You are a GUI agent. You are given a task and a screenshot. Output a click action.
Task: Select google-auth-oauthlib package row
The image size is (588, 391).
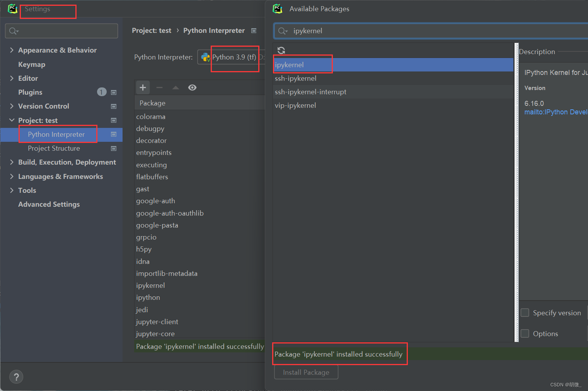[x=199, y=213]
